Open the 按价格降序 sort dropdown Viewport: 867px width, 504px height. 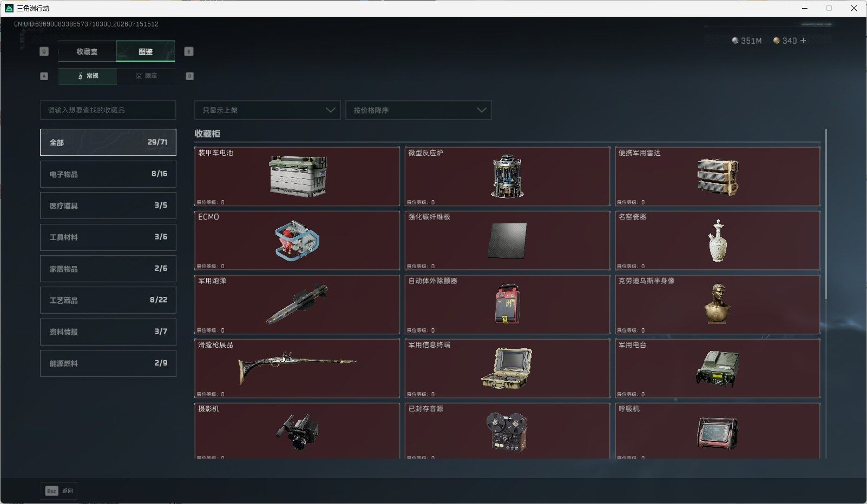(418, 110)
